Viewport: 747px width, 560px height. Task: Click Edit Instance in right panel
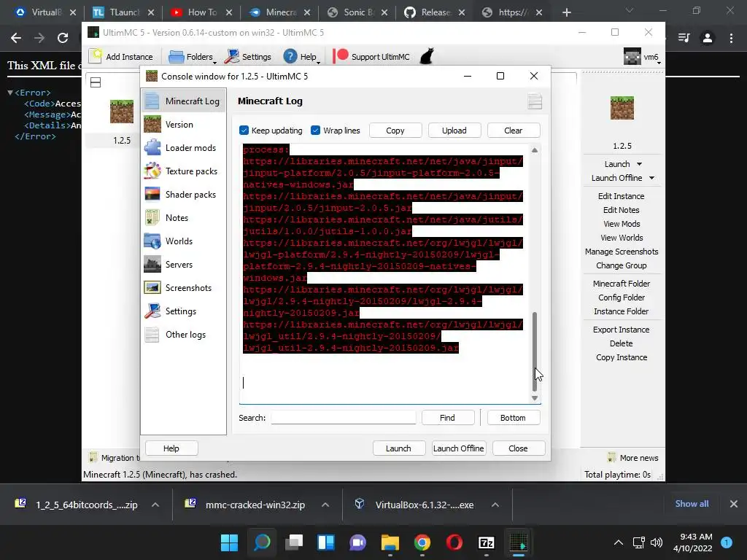pyautogui.click(x=622, y=196)
